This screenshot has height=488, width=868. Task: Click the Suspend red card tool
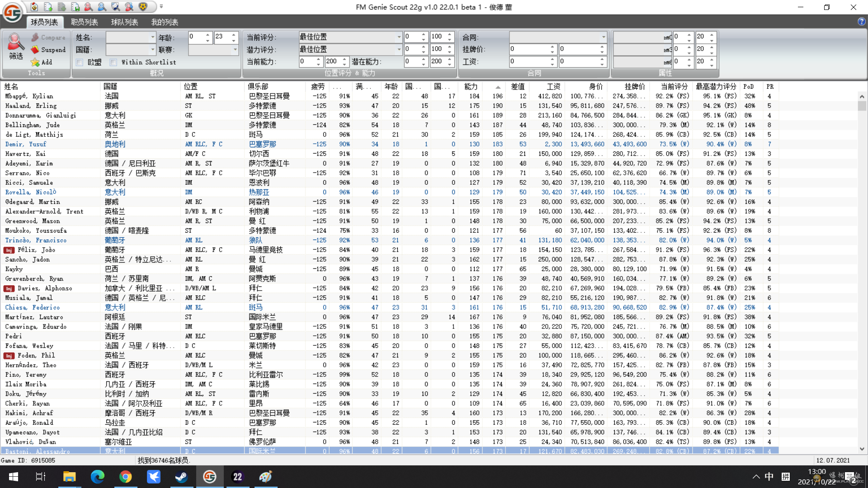(x=48, y=50)
